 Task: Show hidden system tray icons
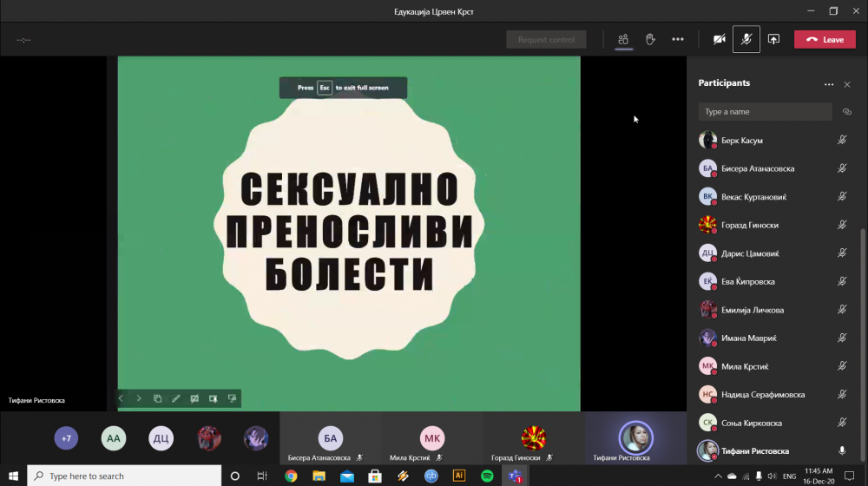click(718, 476)
